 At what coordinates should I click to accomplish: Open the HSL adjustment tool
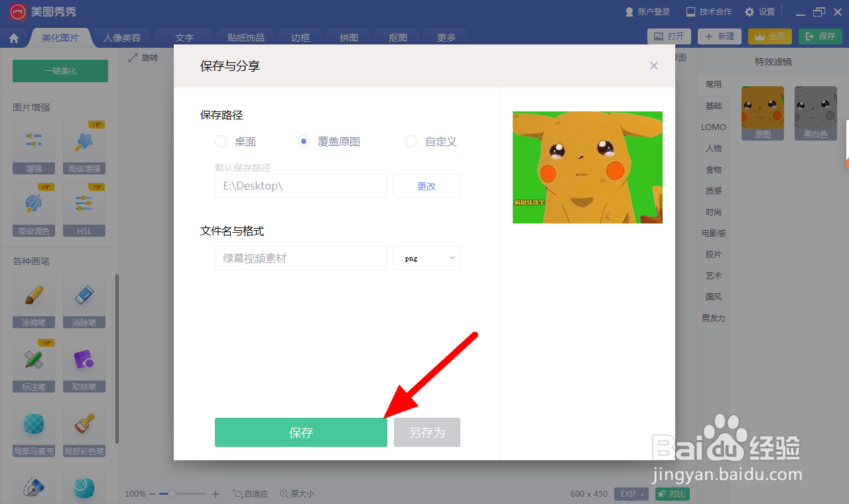(x=84, y=211)
